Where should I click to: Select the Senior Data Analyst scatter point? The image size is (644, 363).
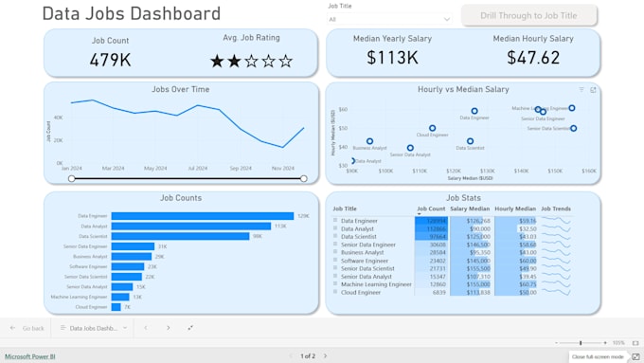tap(410, 148)
